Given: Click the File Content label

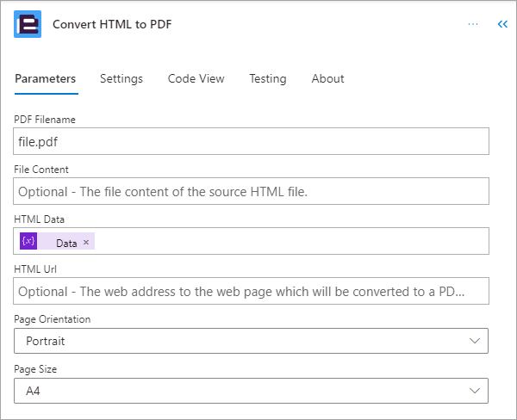Looking at the screenshot, I should click(x=41, y=170).
